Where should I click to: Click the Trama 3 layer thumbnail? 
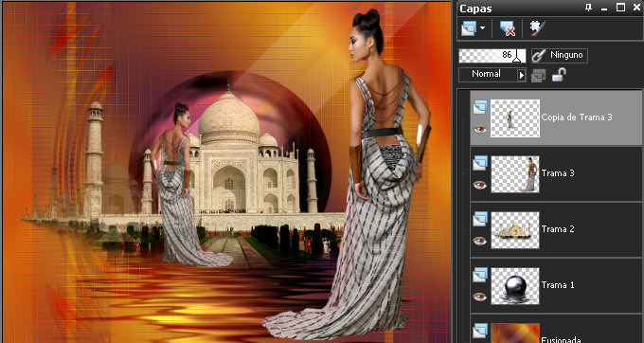click(515, 173)
